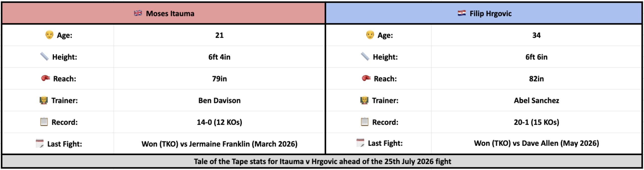The image size is (644, 170).
Task: Click the ruler icon beside Itauma's Height label
Action: (44, 56)
